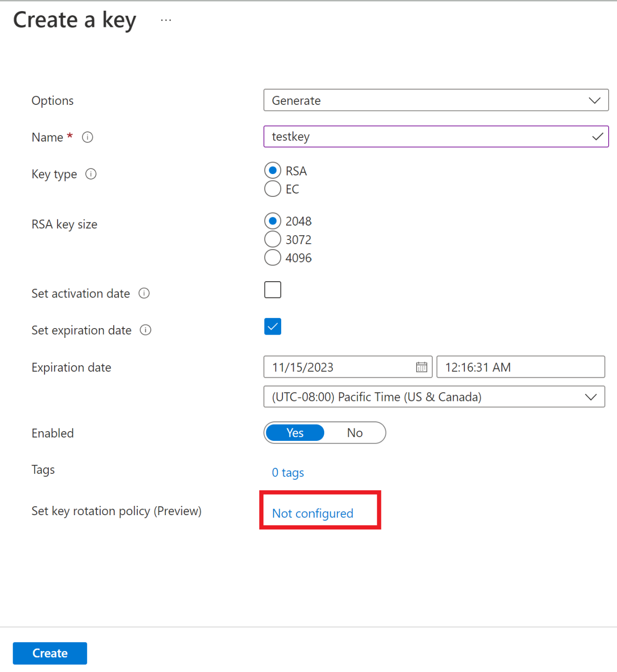Click the Set activation date info icon
The width and height of the screenshot is (617, 672).
coord(144,293)
